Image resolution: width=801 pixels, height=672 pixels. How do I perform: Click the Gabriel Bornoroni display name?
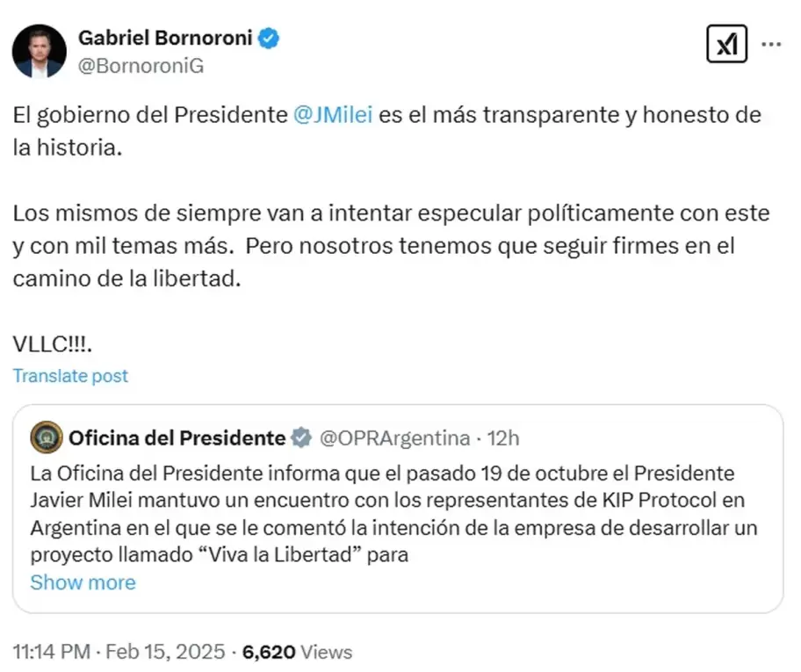(x=165, y=38)
